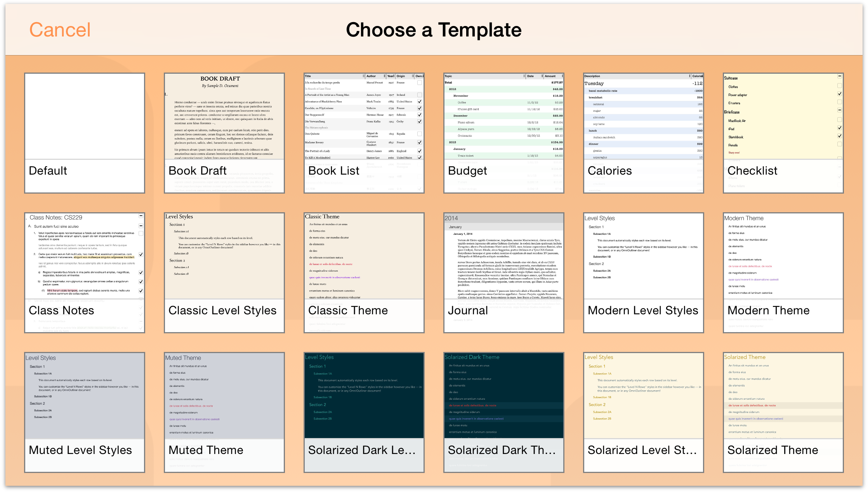This screenshot has height=492, width=868.
Task: Select the Muted Theme template
Action: [224, 412]
